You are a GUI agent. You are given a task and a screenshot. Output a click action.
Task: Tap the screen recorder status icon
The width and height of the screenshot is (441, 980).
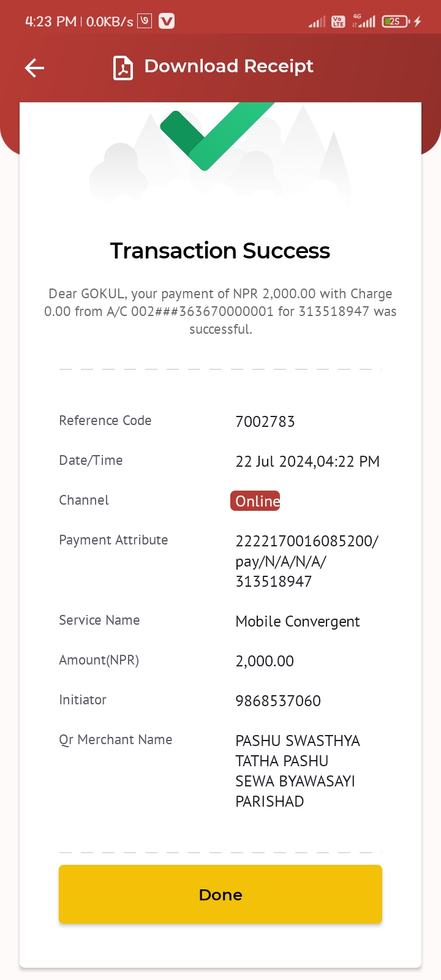(145, 21)
